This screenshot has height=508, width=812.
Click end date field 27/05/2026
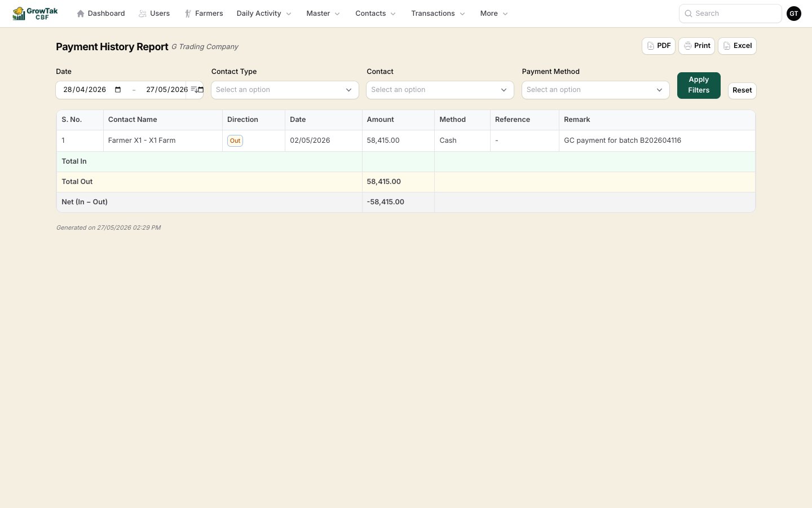167,90
